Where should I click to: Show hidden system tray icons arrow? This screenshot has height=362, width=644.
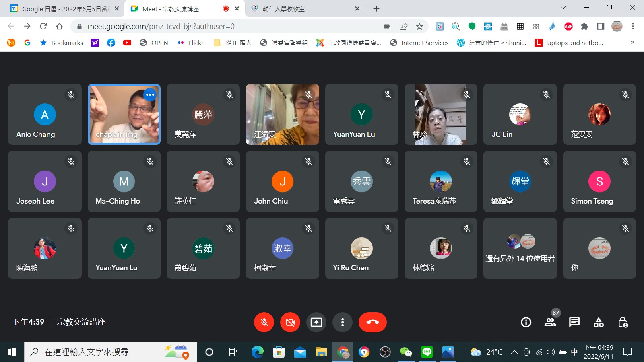click(x=514, y=352)
